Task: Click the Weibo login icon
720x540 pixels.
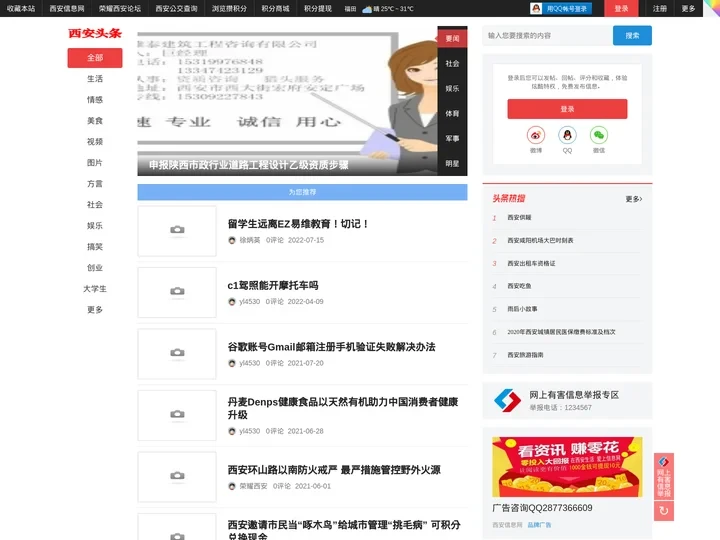Action: [x=535, y=135]
